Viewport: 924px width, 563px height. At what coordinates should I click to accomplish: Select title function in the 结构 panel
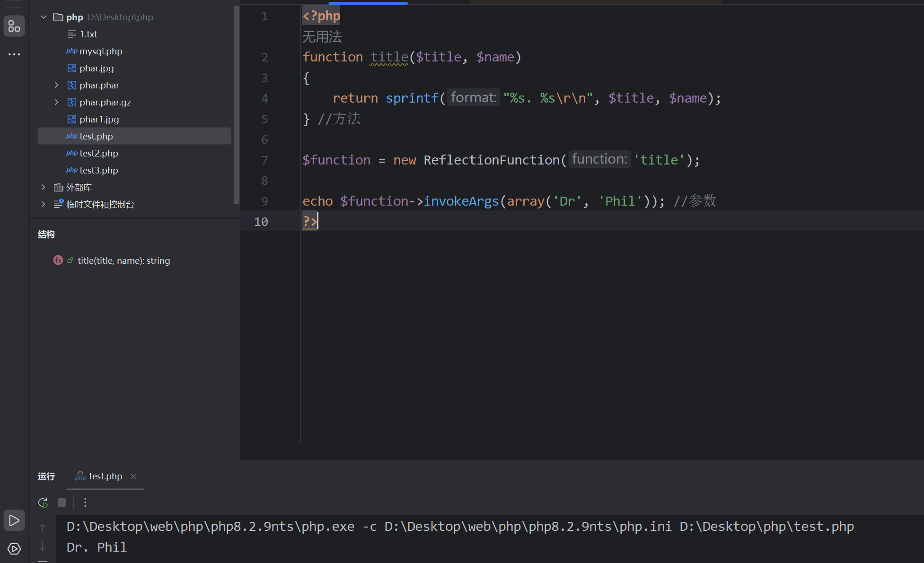(123, 261)
